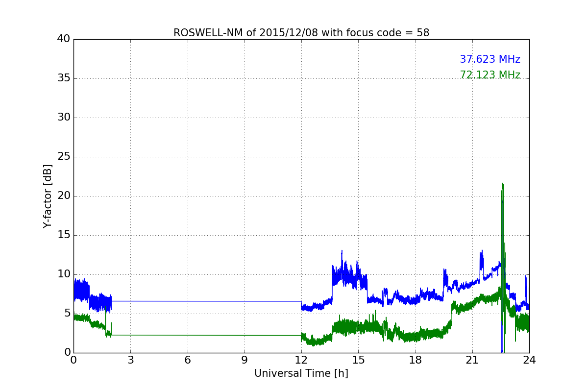Click x-axis tick label '15'
This screenshot has height=392, width=588.
pyautogui.click(x=358, y=360)
